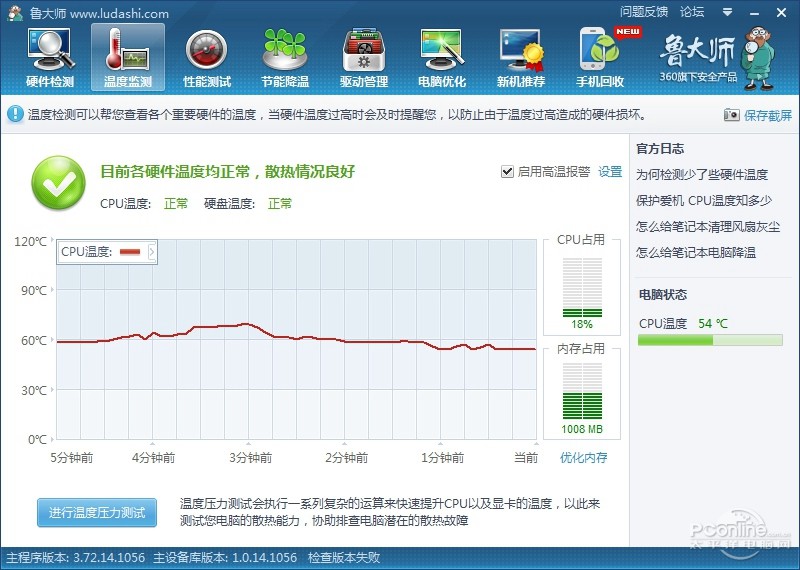
Task: Start 进行温度压力测试 button
Action: [97, 512]
